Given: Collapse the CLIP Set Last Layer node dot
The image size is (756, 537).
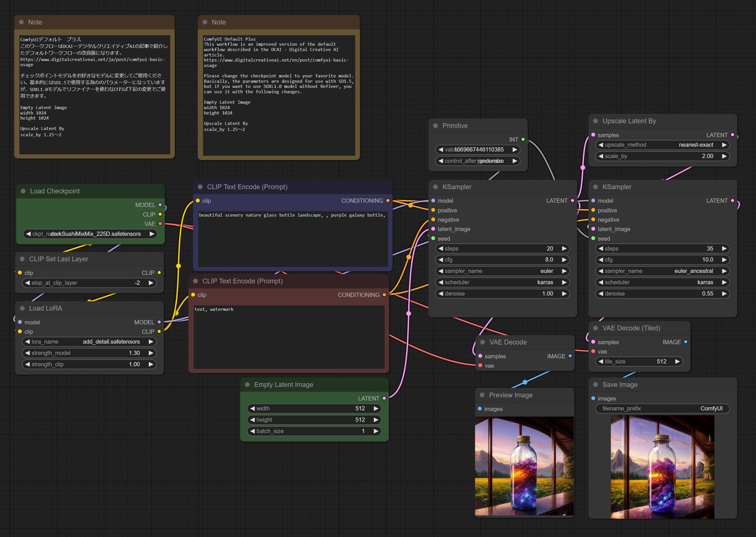Looking at the screenshot, I should 22,259.
